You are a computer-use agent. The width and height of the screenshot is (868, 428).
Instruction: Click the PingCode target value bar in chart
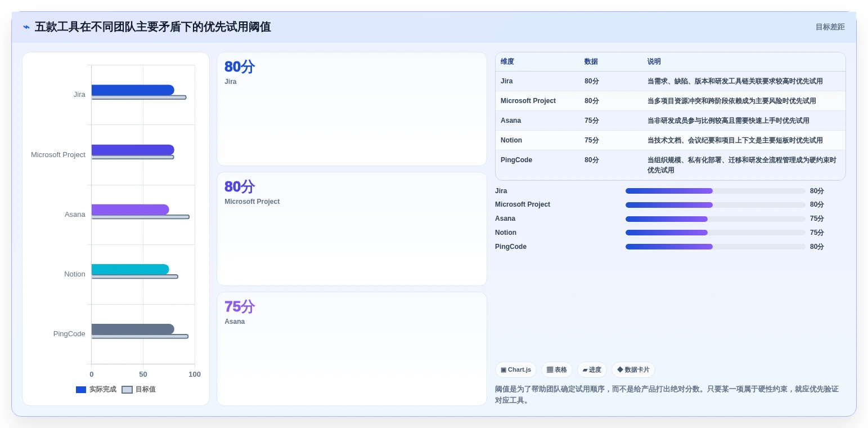pyautogui.click(x=140, y=336)
